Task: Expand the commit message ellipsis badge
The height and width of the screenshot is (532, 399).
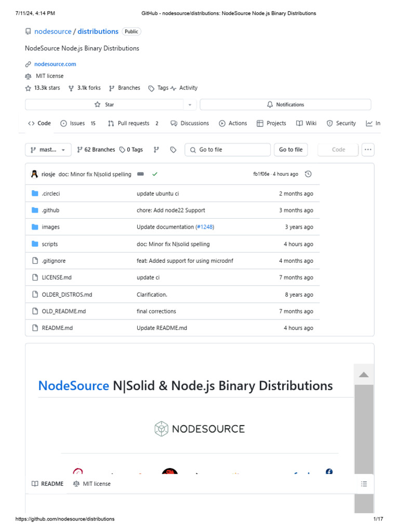Action: (140, 174)
